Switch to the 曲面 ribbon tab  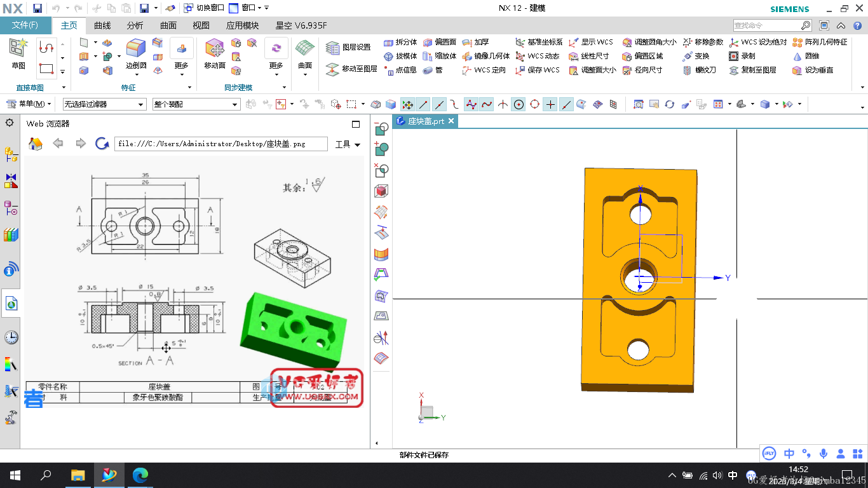point(168,25)
